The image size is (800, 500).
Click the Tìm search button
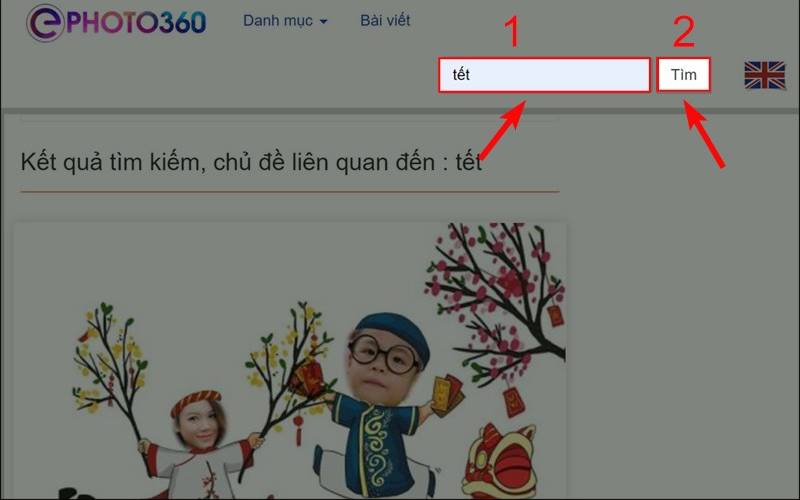[684, 74]
